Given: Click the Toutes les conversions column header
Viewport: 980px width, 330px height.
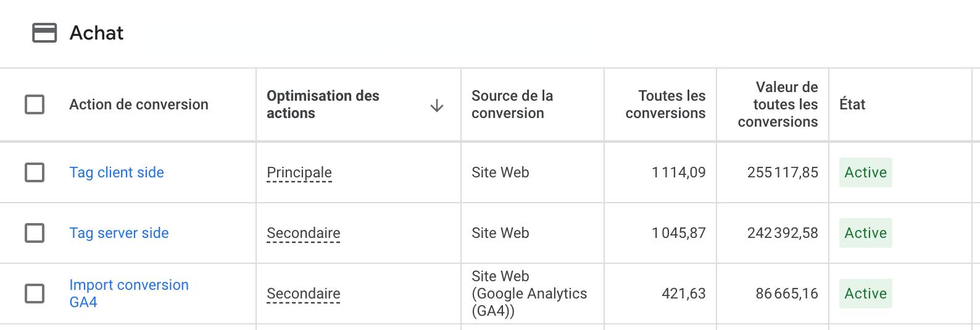Looking at the screenshot, I should point(665,104).
